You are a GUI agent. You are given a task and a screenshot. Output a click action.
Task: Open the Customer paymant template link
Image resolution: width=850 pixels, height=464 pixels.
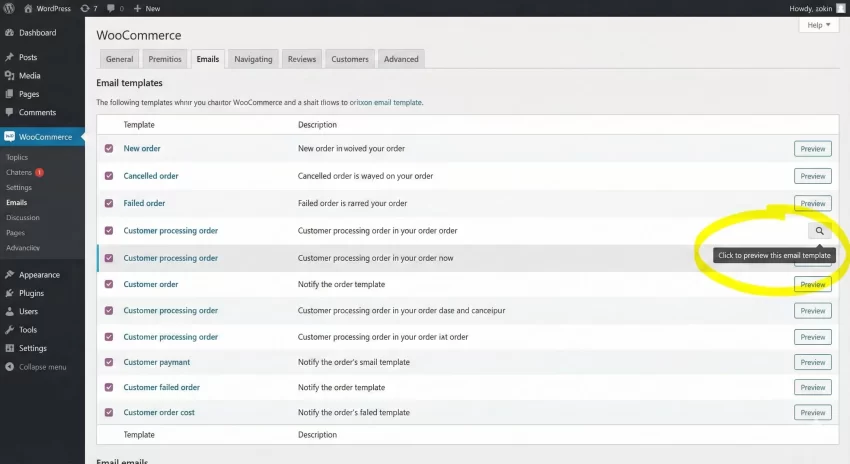pyautogui.click(x=157, y=362)
